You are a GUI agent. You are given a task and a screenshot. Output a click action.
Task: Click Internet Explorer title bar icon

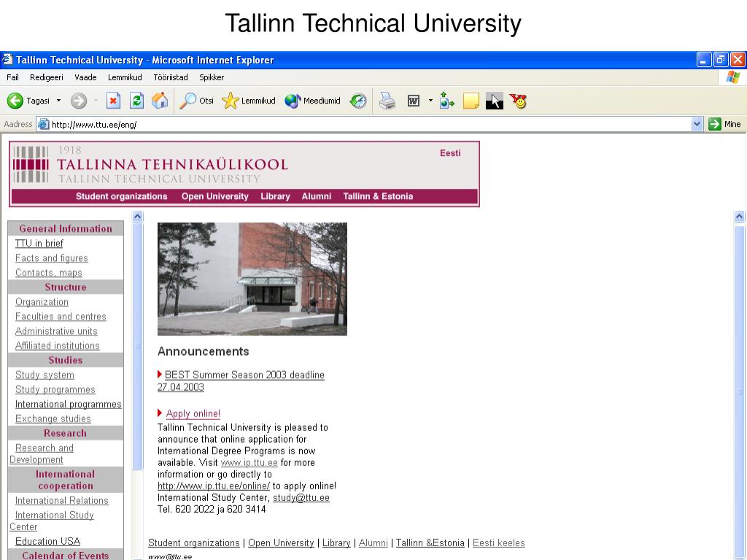pyautogui.click(x=7, y=60)
